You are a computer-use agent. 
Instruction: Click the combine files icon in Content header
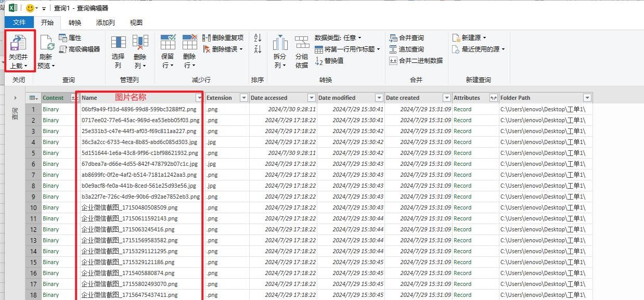(73, 98)
